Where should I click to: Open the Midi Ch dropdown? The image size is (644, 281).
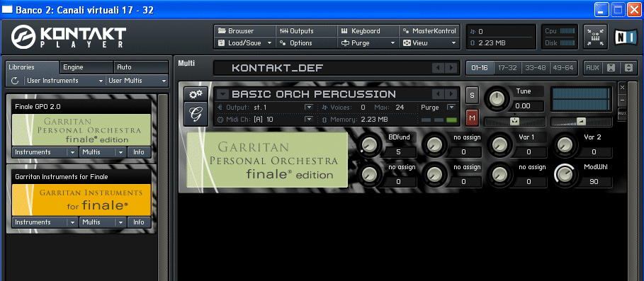(x=308, y=120)
